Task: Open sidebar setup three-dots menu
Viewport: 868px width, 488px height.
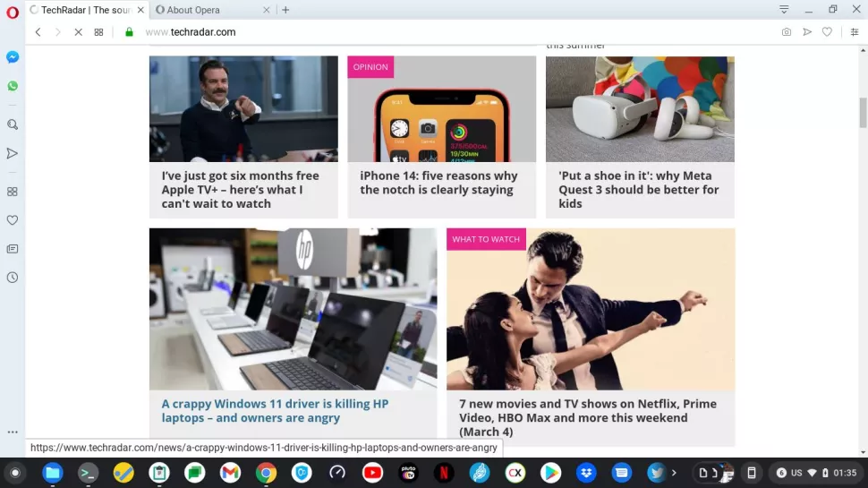Action: tap(13, 432)
